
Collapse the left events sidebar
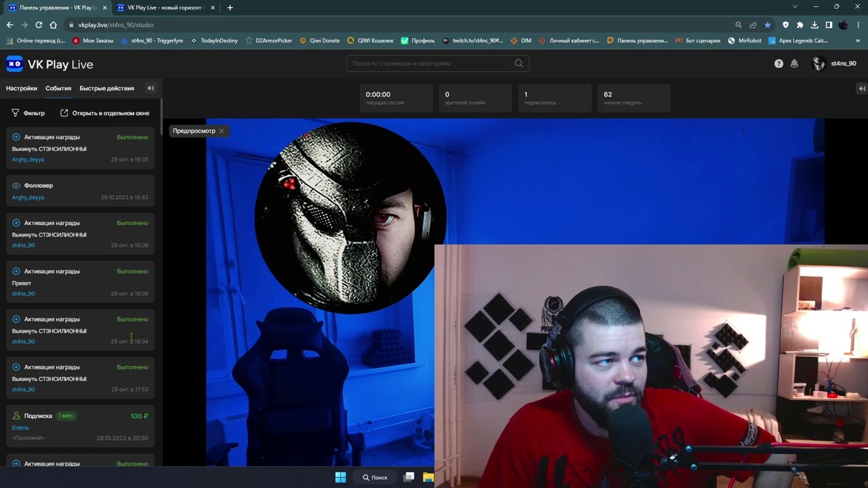point(151,88)
